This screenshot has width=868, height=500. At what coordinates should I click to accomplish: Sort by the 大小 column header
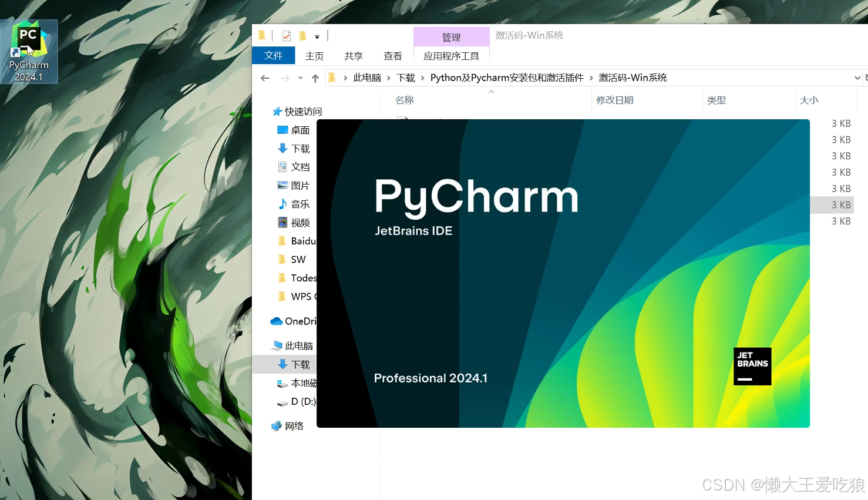809,100
